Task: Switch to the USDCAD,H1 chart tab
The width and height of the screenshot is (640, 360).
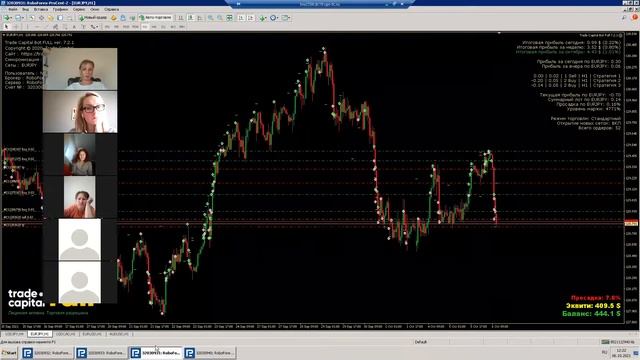Action: [x=66, y=334]
